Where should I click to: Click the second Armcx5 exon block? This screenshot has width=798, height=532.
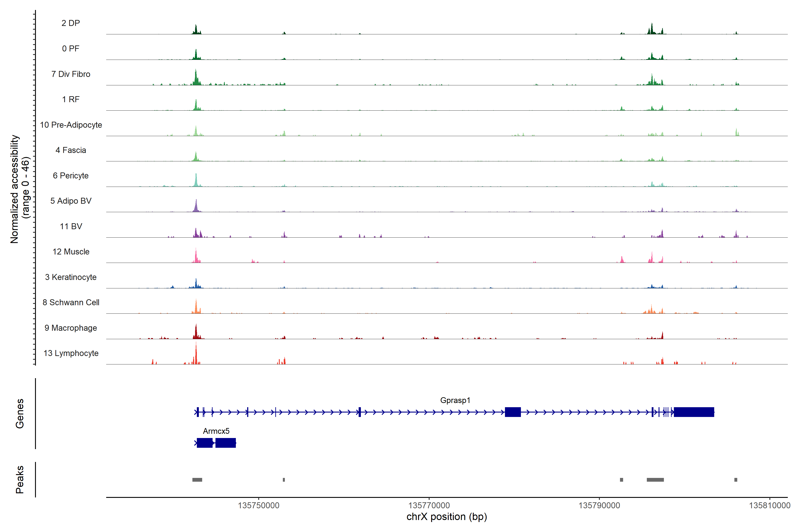point(225,443)
